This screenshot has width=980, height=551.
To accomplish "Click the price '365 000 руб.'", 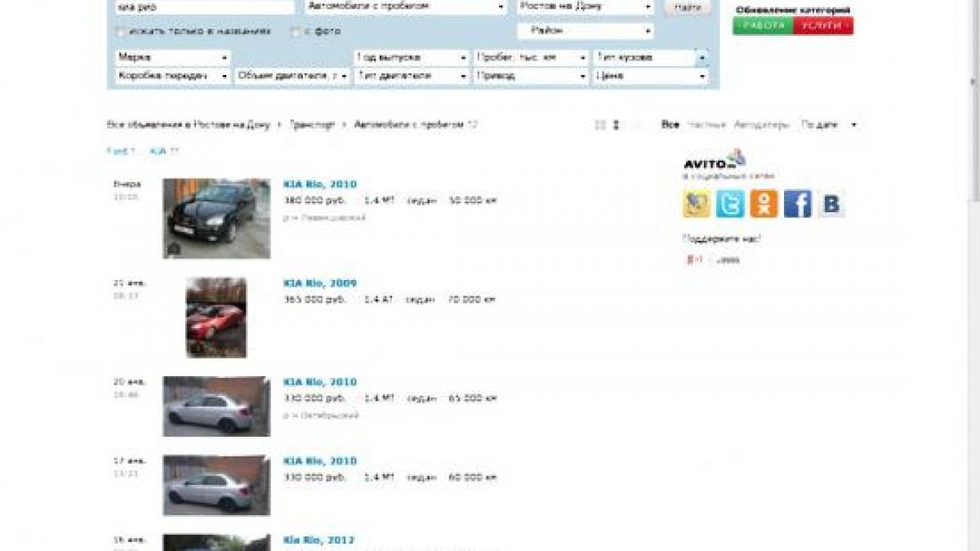I will coord(314,300).
